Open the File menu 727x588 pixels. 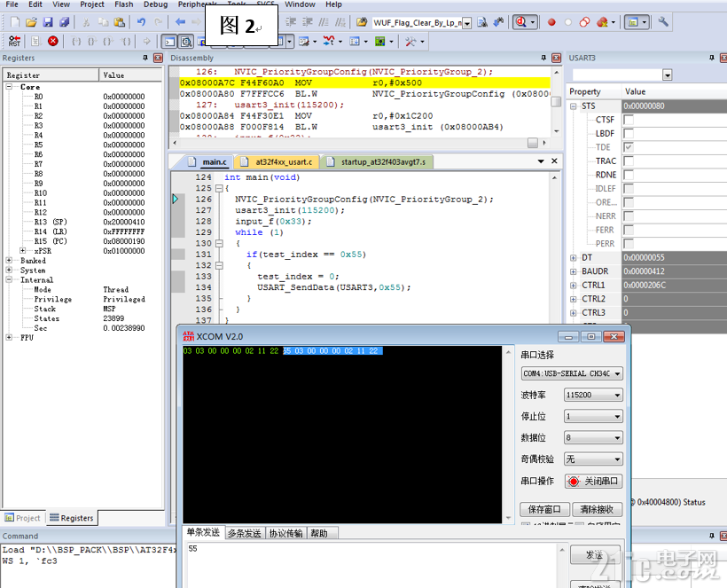12,4
